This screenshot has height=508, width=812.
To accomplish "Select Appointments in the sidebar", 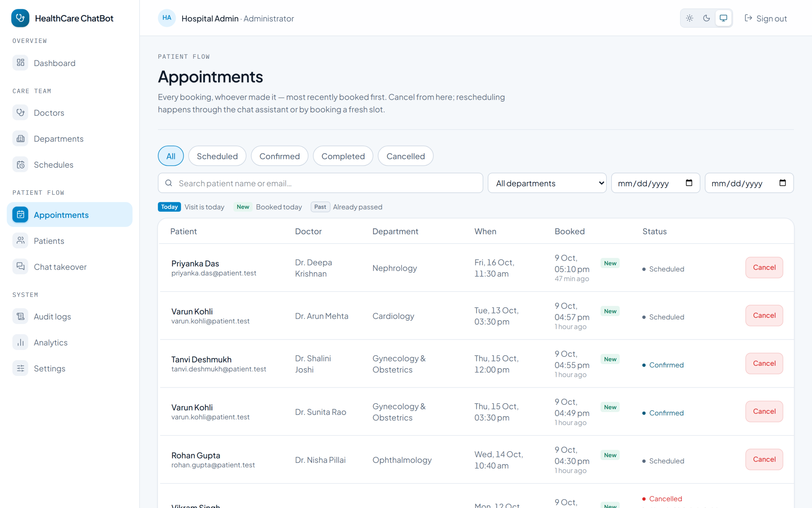I will (69, 215).
